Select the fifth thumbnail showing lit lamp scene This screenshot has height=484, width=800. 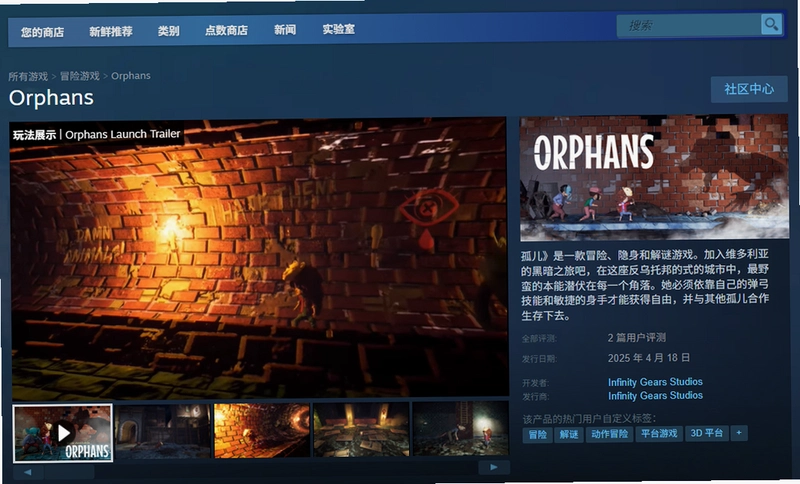tap(461, 428)
